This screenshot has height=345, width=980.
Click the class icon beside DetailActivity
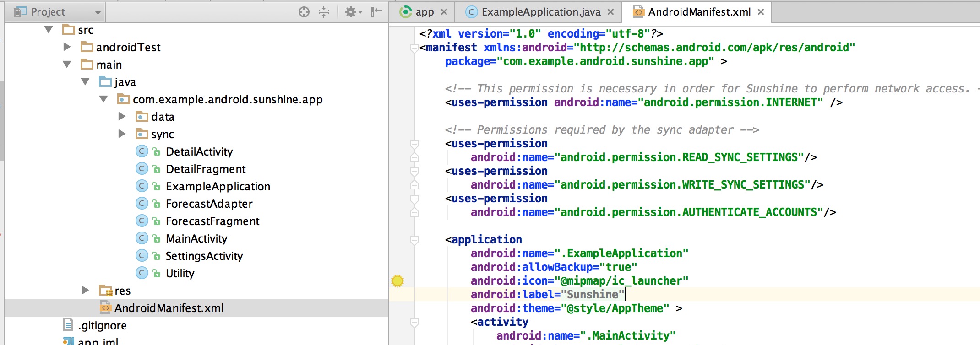142,151
